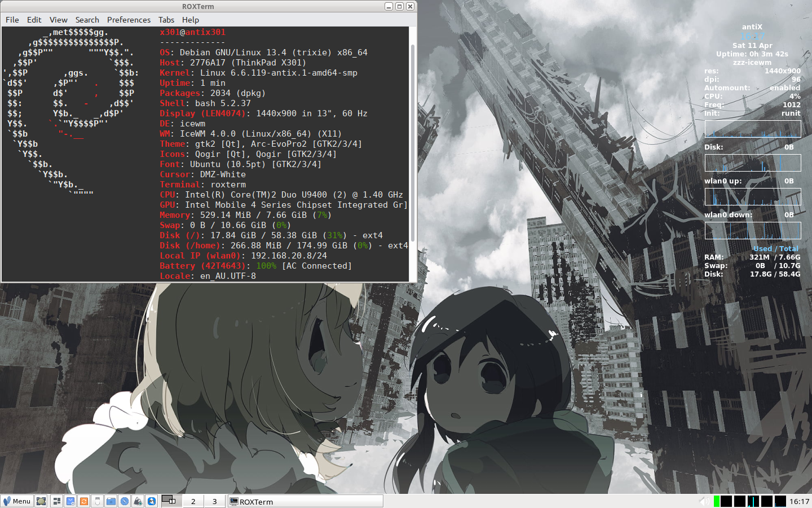
Task: Click the 'DE: icewm' line
Action: pyautogui.click(x=183, y=124)
